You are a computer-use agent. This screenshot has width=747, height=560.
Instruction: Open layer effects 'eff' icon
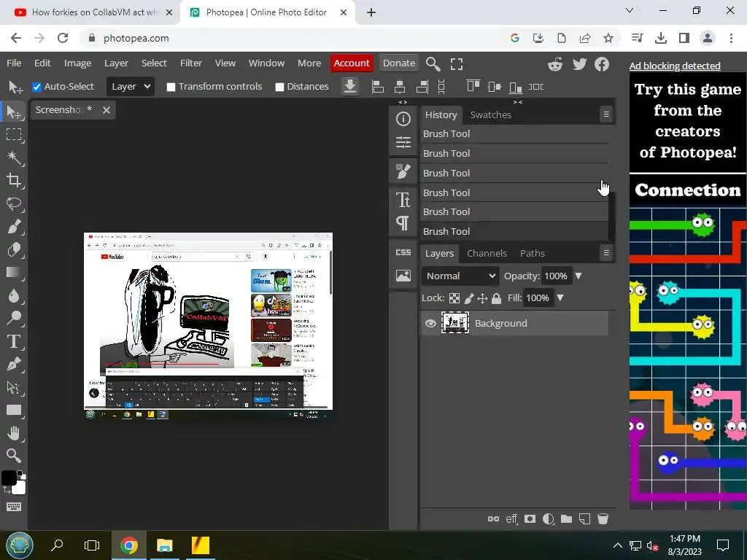coord(511,518)
